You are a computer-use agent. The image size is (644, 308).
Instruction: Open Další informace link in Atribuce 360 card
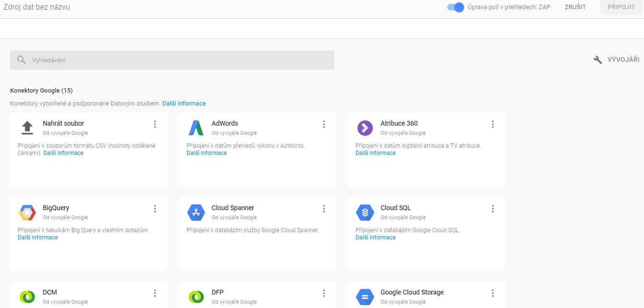[x=376, y=153]
